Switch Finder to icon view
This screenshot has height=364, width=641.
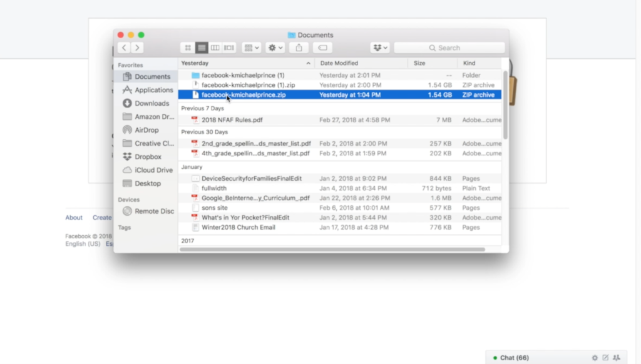[x=188, y=48]
